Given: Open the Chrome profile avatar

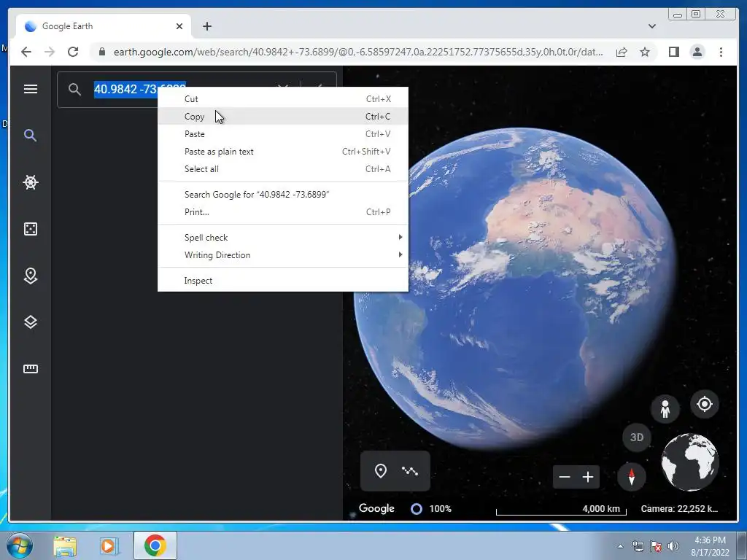Looking at the screenshot, I should pos(697,52).
